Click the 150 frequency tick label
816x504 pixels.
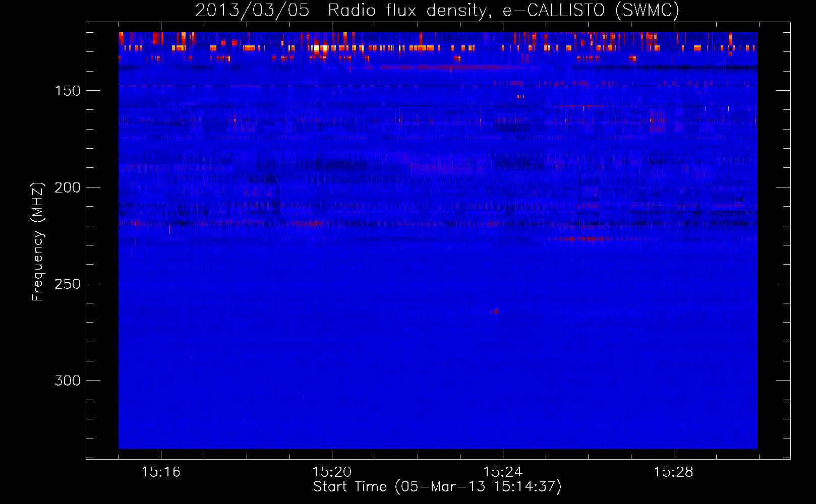click(68, 91)
